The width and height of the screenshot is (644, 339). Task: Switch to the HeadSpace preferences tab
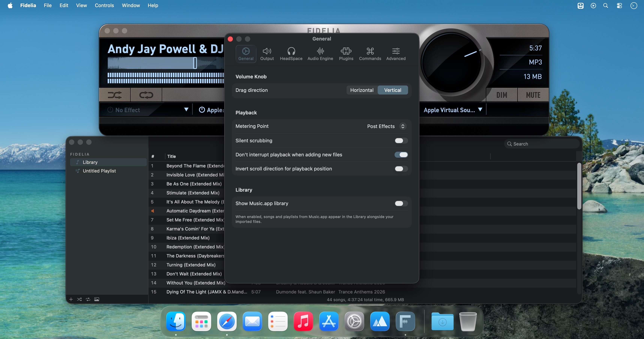pyautogui.click(x=291, y=54)
